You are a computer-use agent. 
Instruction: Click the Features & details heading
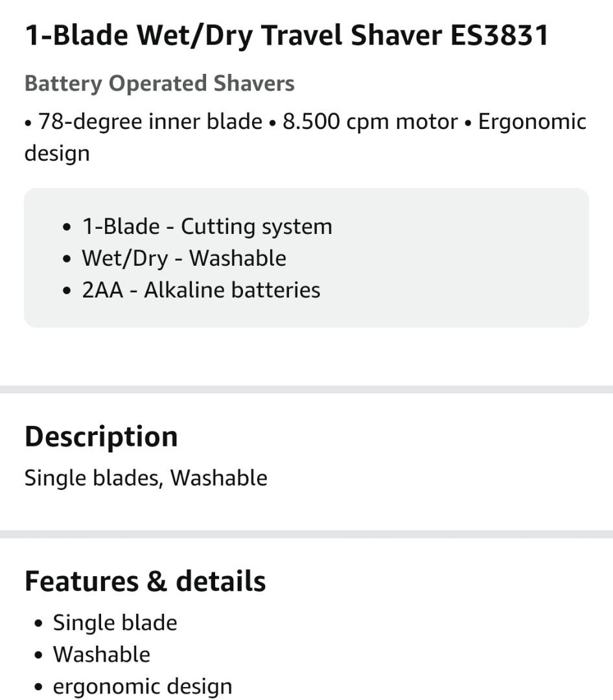tap(145, 581)
